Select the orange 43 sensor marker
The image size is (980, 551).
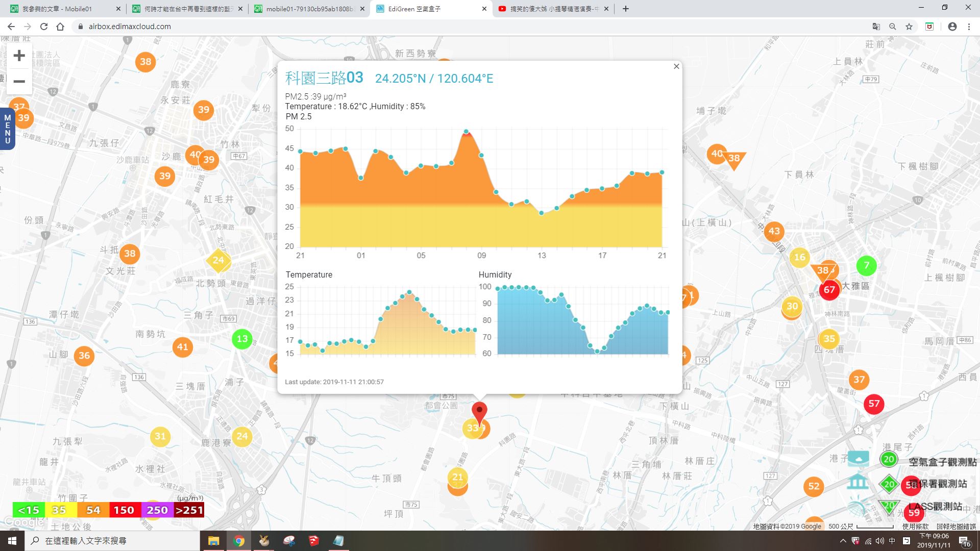tap(774, 231)
